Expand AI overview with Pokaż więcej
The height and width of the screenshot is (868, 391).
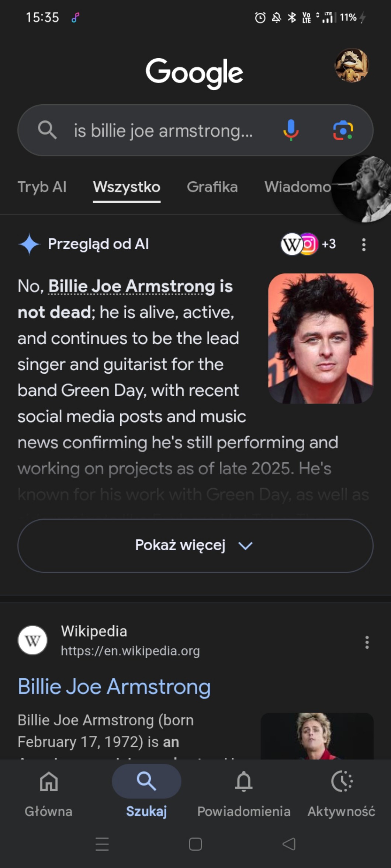pos(195,545)
